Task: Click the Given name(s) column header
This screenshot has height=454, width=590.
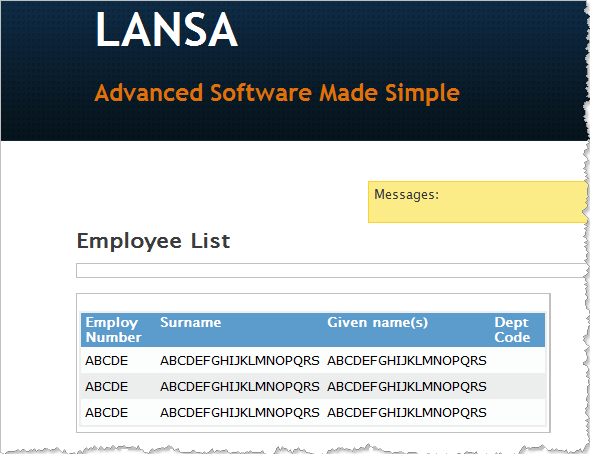Action: pyautogui.click(x=377, y=322)
